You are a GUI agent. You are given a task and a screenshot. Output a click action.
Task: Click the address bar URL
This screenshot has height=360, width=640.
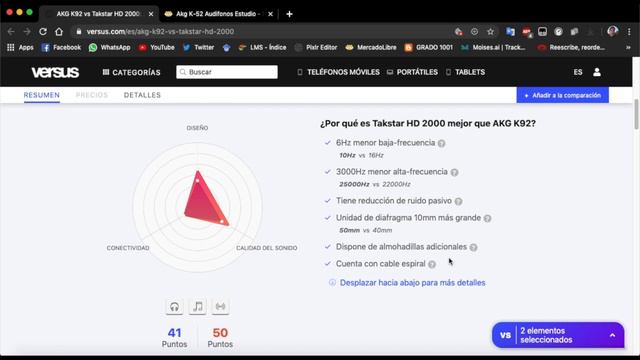tap(160, 31)
